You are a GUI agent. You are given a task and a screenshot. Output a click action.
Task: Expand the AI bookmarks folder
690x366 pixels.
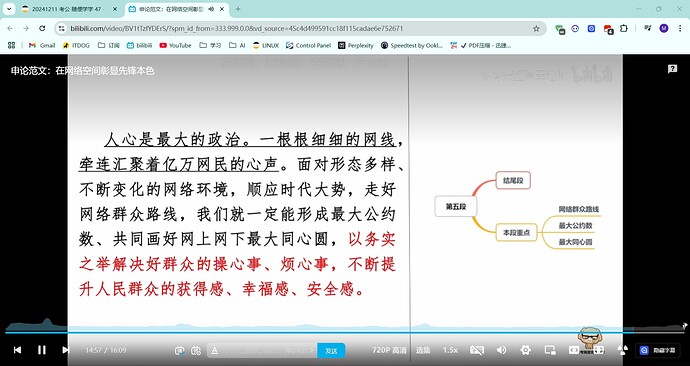(237, 45)
